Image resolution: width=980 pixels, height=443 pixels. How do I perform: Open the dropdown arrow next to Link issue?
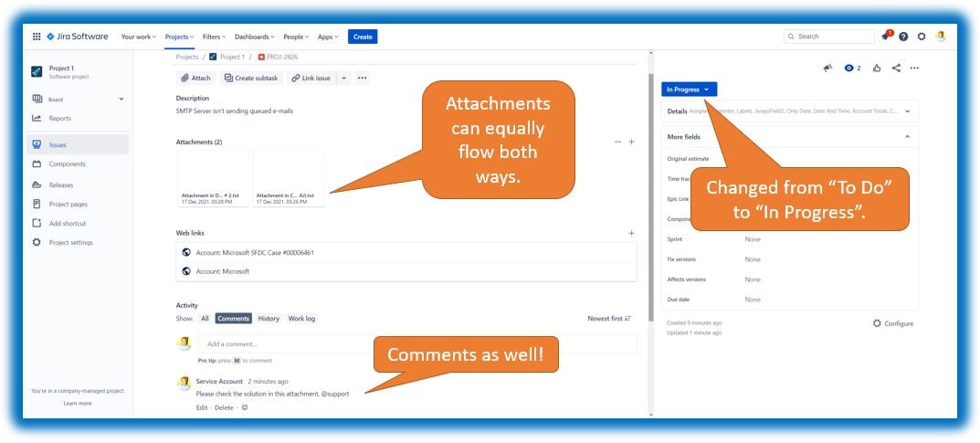coord(343,79)
